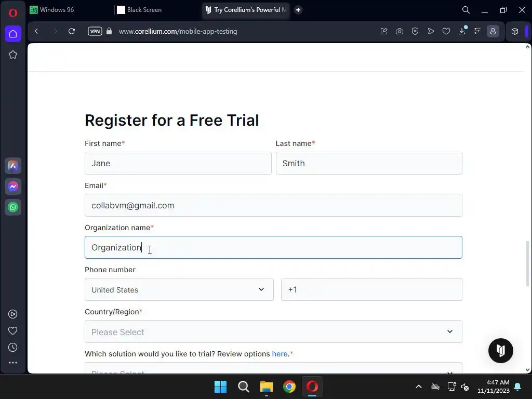Expand the Country/Region Please Select dropdown
Screen dimensions: 532x399
(273, 331)
